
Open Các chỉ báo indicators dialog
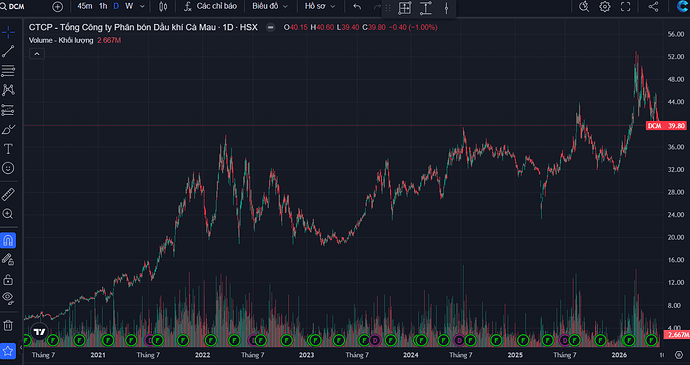coord(210,6)
